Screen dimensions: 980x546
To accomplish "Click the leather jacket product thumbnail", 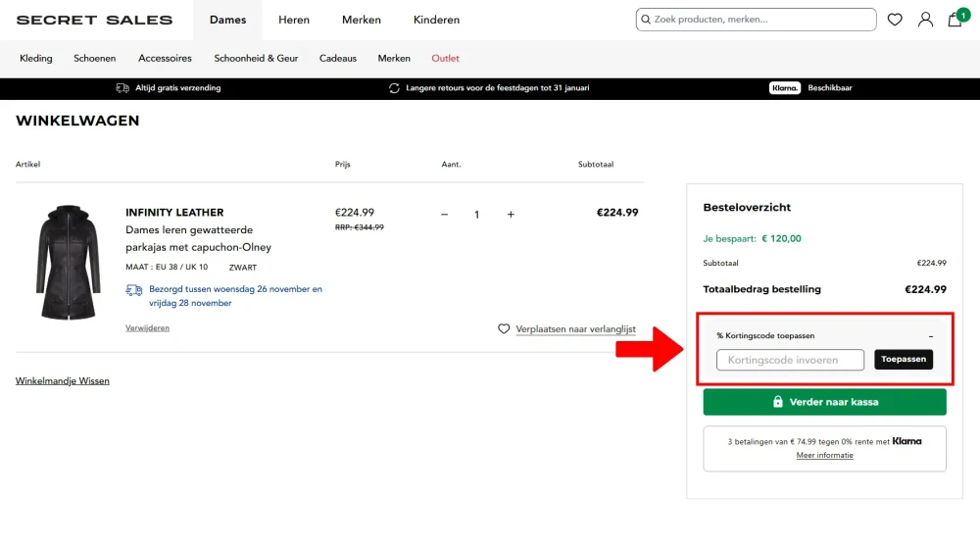I will point(68,262).
